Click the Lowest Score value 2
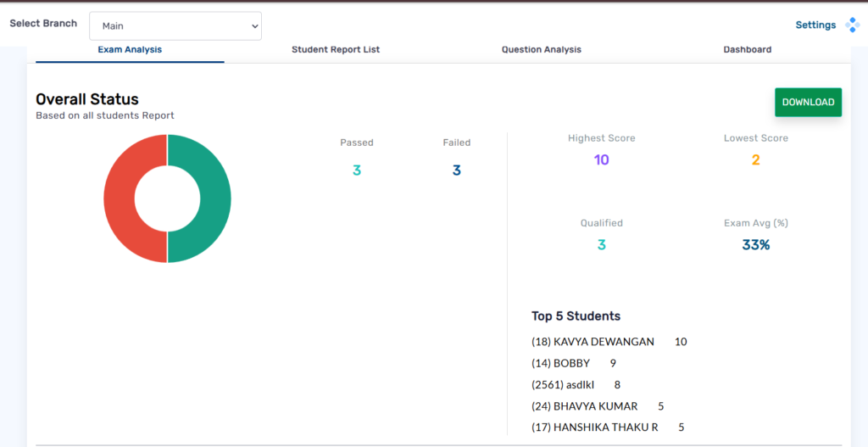The image size is (868, 447). coord(755,160)
